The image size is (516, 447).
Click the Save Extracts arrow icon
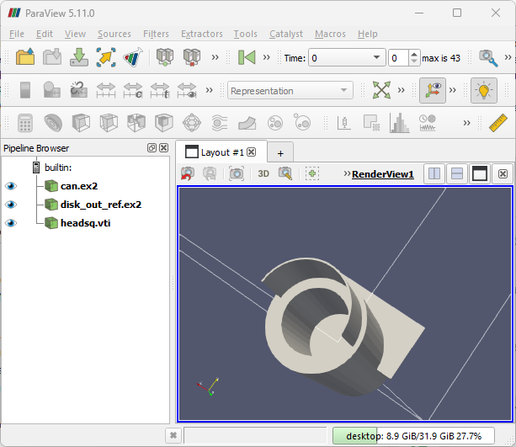(106, 57)
